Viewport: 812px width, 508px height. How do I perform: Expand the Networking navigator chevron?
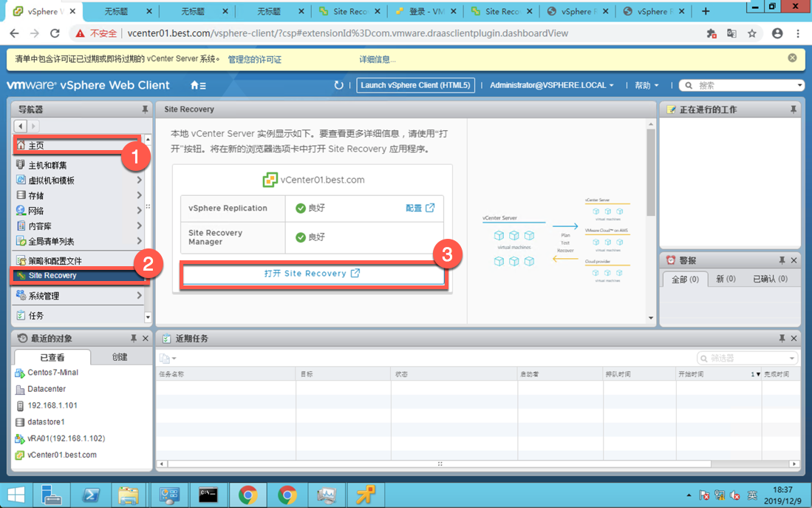pyautogui.click(x=139, y=210)
